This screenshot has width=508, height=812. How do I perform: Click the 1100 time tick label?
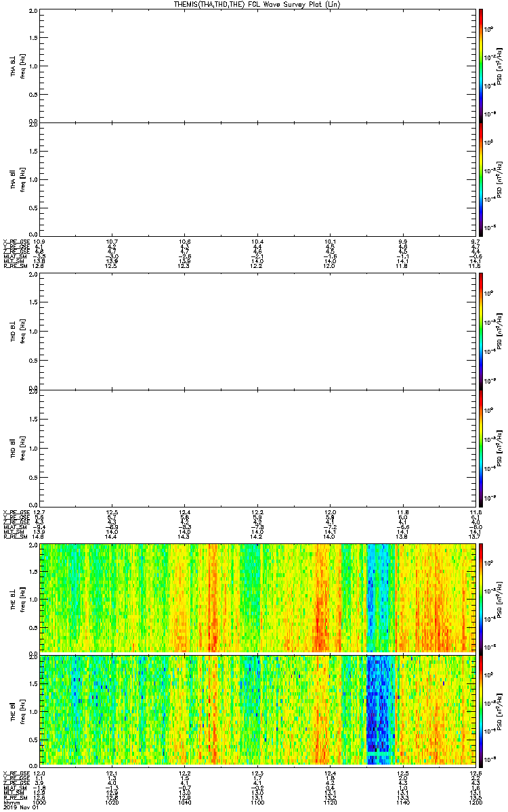tap(257, 803)
